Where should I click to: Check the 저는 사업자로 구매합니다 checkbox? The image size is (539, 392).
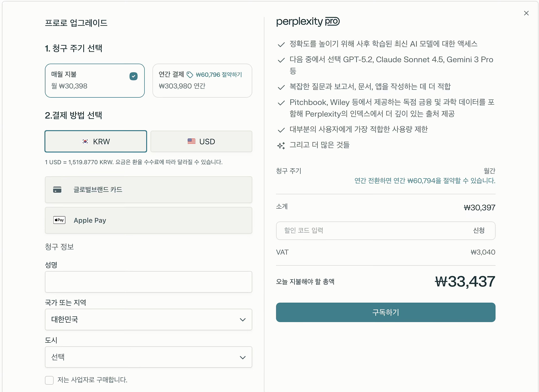click(49, 380)
